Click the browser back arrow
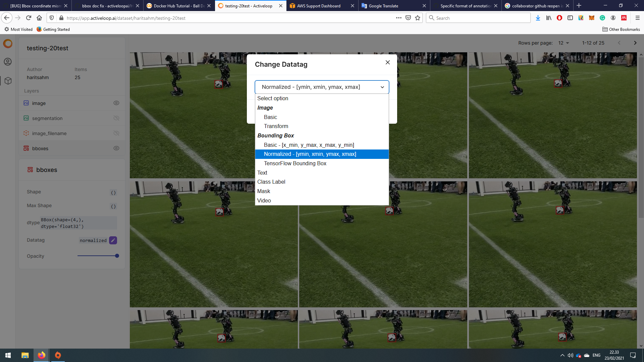The width and height of the screenshot is (644, 362). (x=7, y=18)
